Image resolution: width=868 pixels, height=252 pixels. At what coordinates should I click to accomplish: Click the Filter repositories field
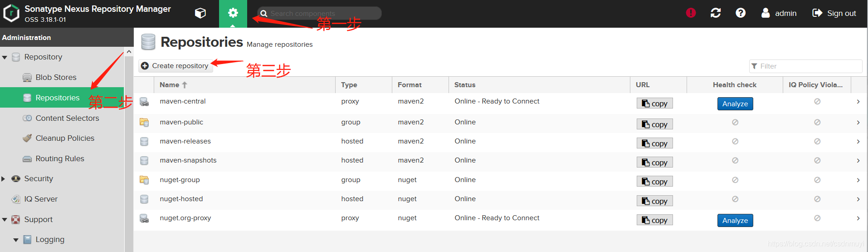805,66
